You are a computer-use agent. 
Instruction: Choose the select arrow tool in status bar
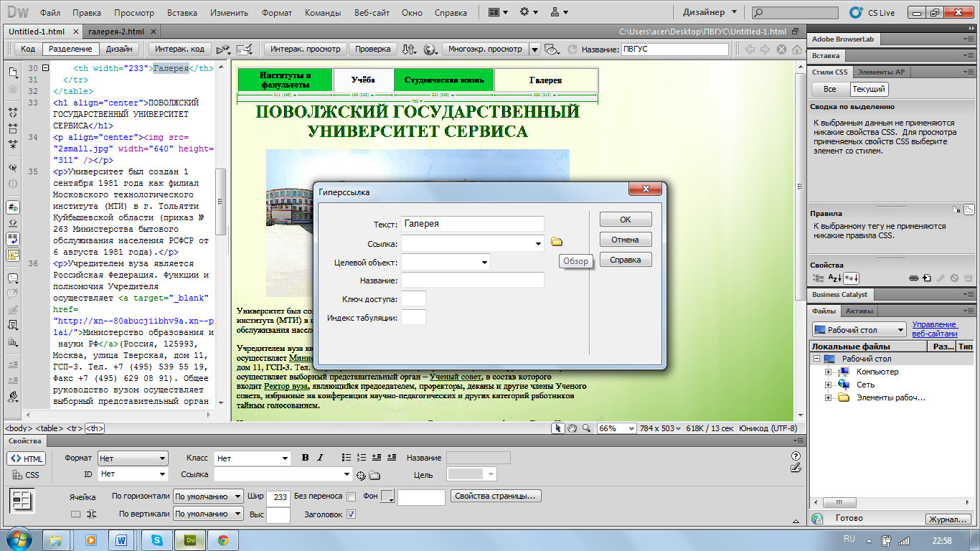click(x=558, y=428)
